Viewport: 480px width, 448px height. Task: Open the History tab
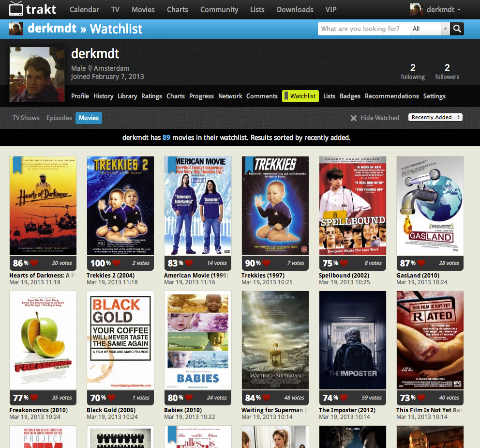click(x=103, y=96)
